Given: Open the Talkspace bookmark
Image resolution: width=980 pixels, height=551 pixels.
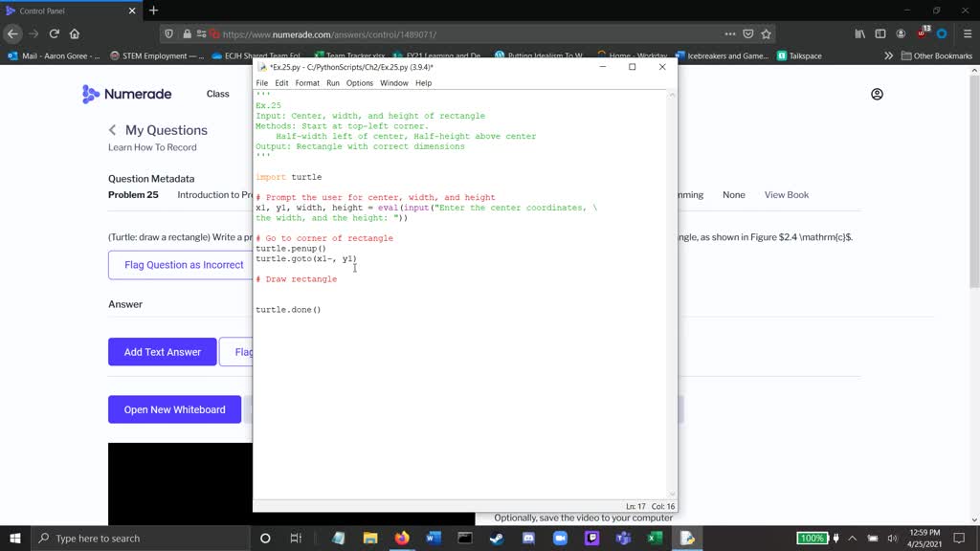Looking at the screenshot, I should (x=799, y=55).
